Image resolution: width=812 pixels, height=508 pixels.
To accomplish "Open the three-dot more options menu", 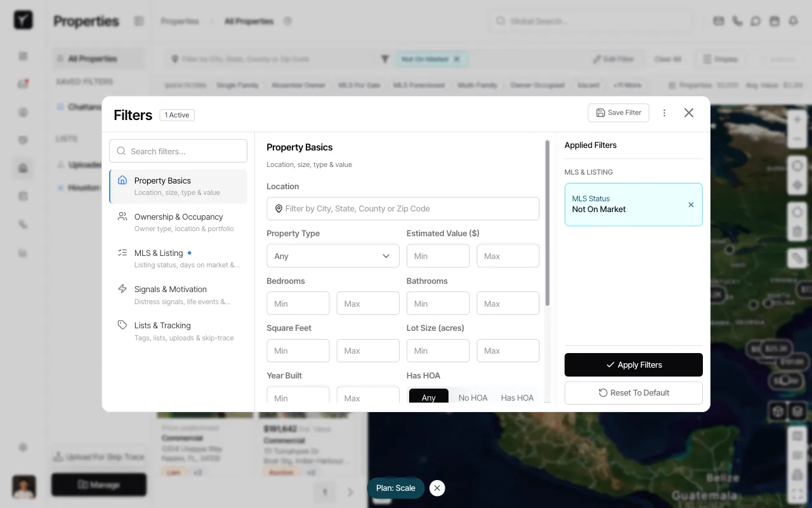I will [664, 113].
